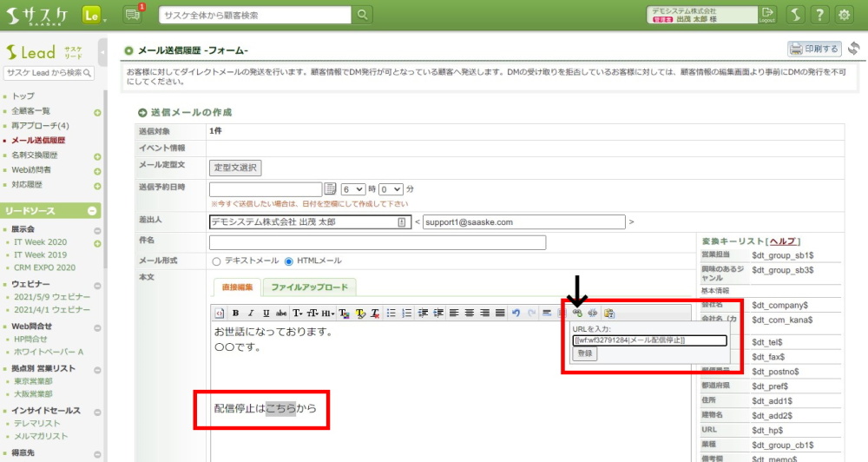The width and height of the screenshot is (868, 462).
Task: Open the settings gear icon
Action: [845, 15]
